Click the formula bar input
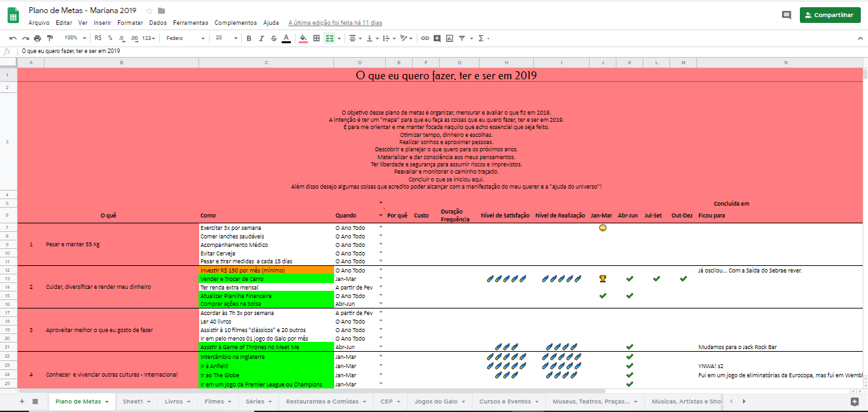868x412 pixels. click(x=393, y=50)
